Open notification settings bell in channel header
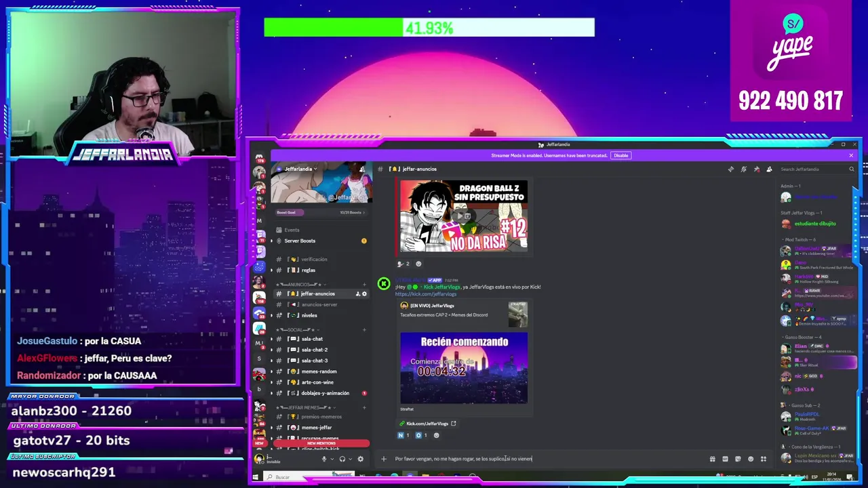This screenshot has height=488, width=868. (743, 169)
